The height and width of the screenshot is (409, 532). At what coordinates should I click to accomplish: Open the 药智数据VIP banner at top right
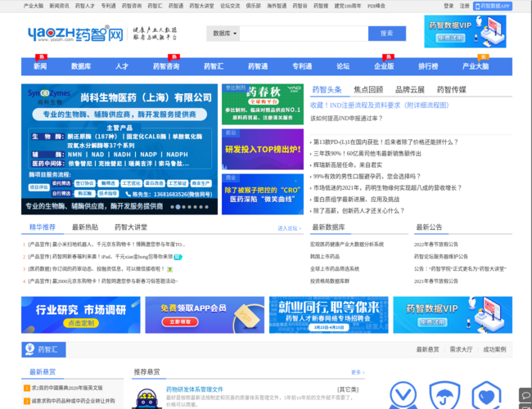click(465, 31)
